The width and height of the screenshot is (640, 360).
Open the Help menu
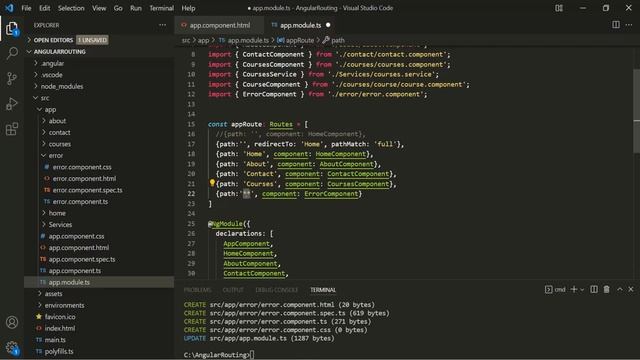(x=188, y=8)
